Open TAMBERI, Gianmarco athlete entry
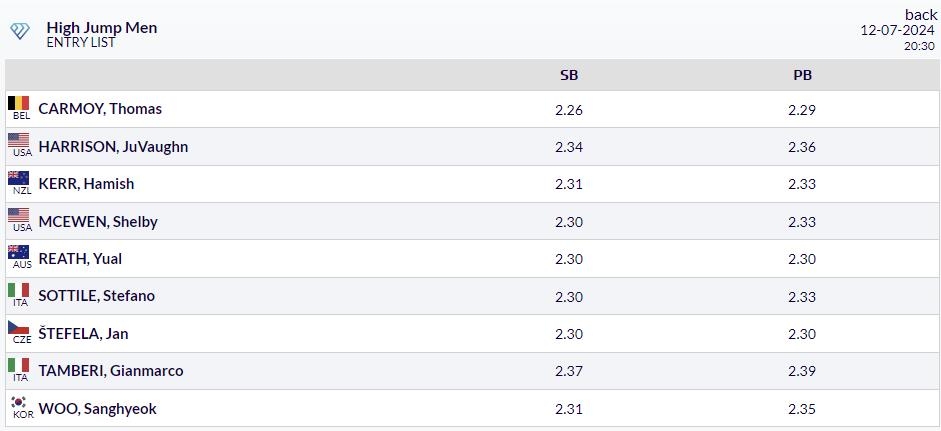The width and height of the screenshot is (941, 431). click(x=111, y=371)
